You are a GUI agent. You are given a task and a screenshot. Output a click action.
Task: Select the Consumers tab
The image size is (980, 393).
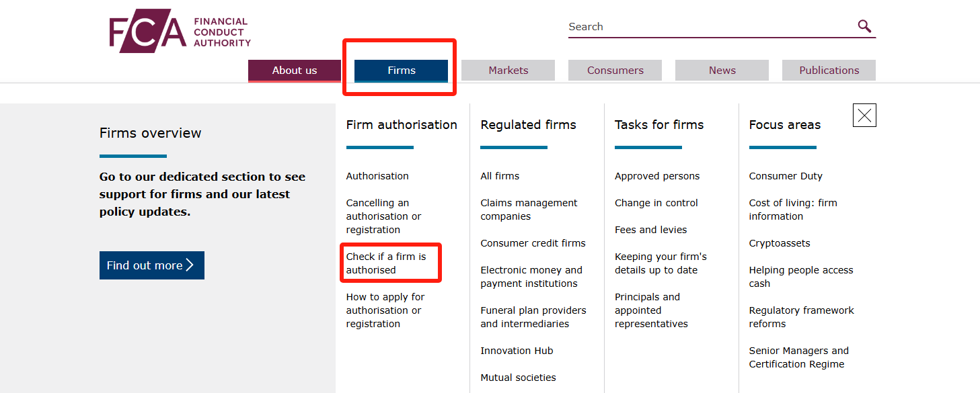(x=615, y=71)
